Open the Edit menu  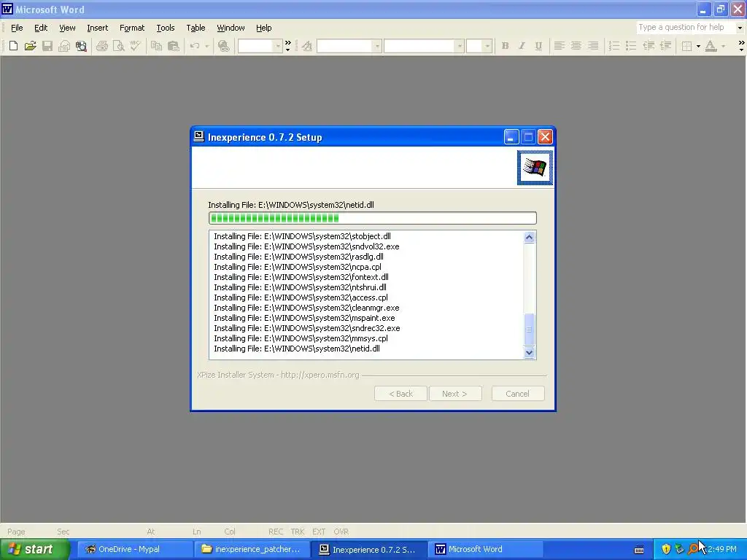click(41, 28)
